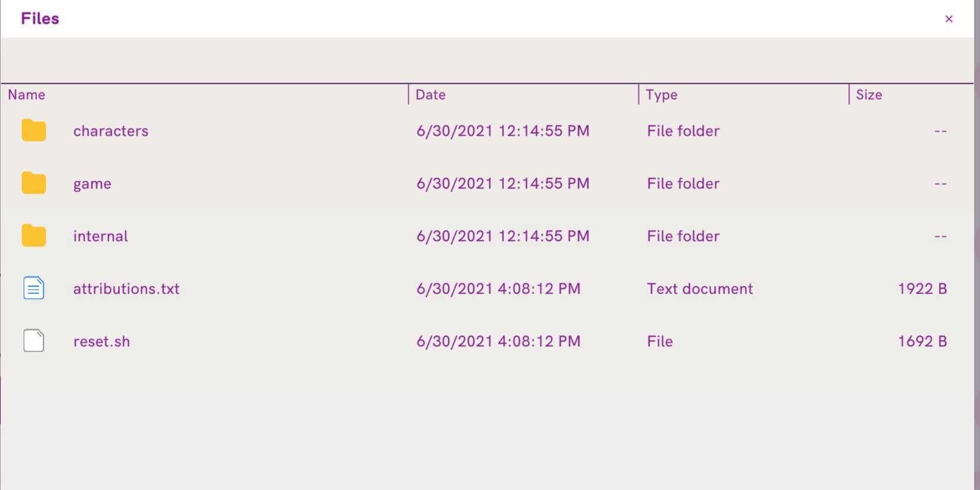Select the reset.sh file name
This screenshot has height=490, width=980.
click(x=102, y=342)
